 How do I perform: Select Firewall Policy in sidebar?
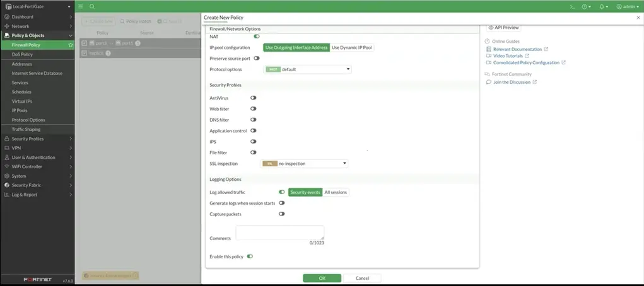(37, 45)
